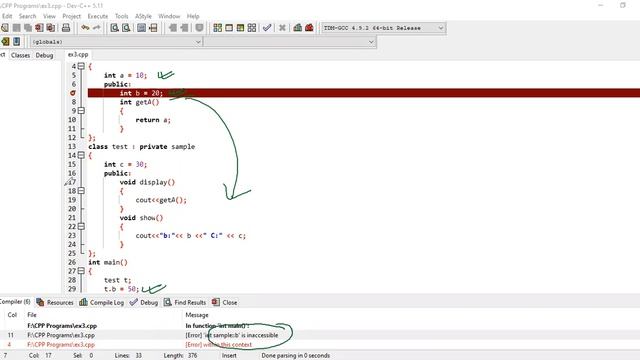The image size is (640, 360).
Task: Place the cursor on the "return a;" line
Action: 153,120
